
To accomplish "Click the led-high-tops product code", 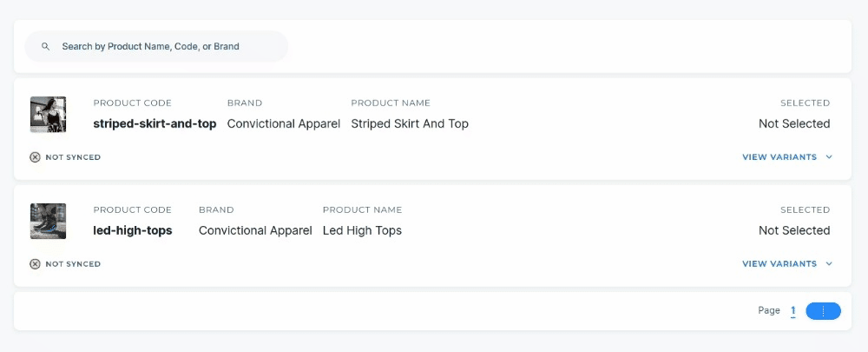I will tap(133, 231).
